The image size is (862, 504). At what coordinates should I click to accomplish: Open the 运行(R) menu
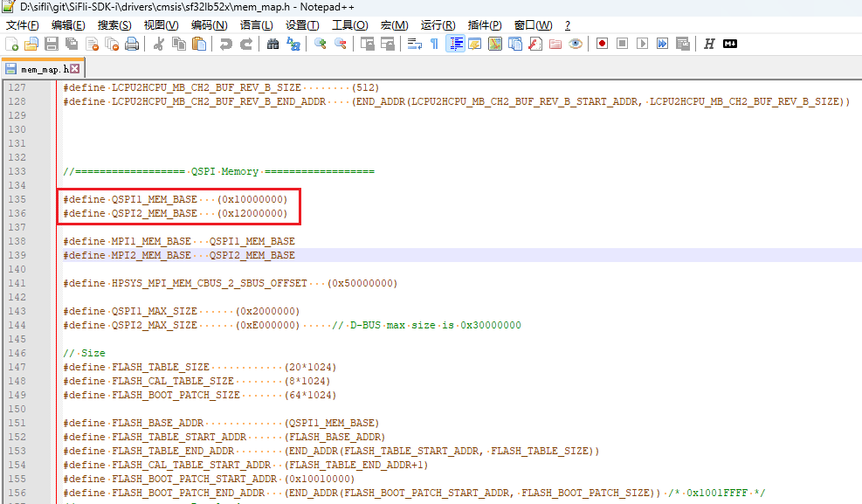tap(438, 25)
